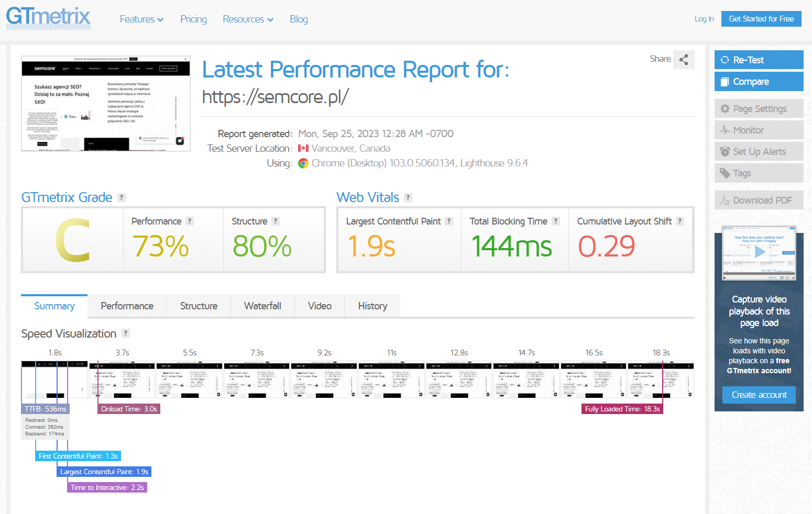Open the Pricing page
The image size is (812, 514).
click(193, 19)
